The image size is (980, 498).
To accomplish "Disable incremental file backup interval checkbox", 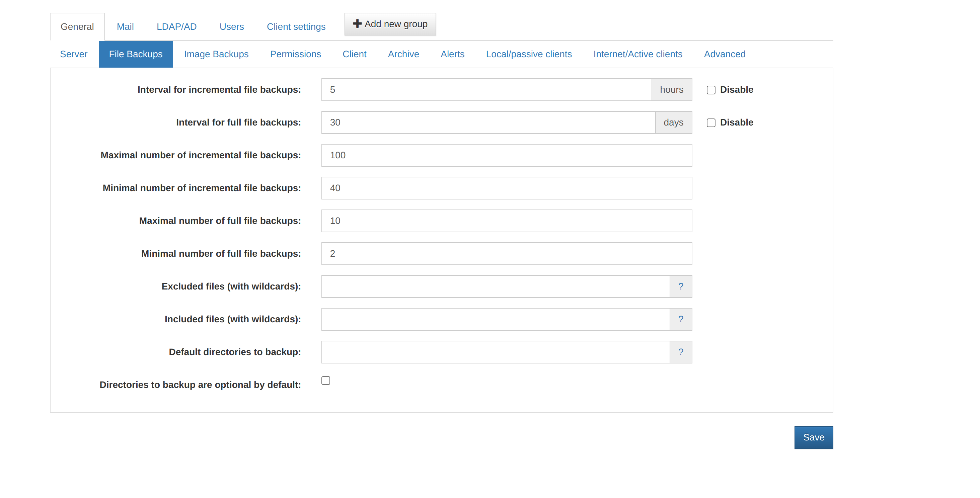I will click(x=711, y=90).
